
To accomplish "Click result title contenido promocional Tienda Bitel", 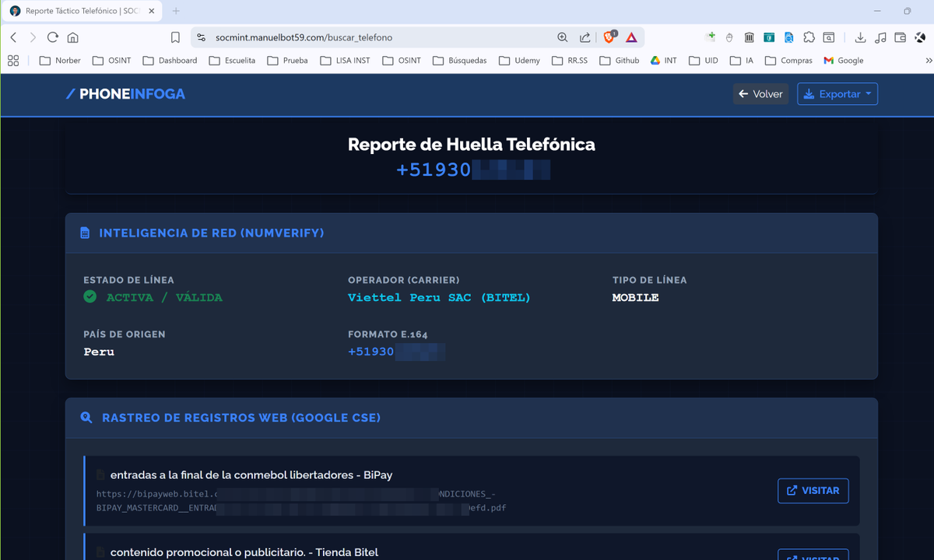I will coord(244,552).
